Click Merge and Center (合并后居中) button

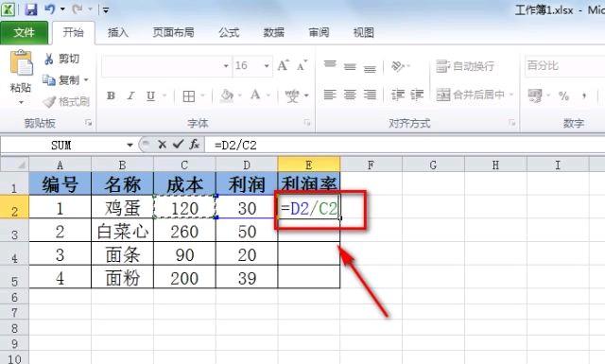tap(470, 95)
